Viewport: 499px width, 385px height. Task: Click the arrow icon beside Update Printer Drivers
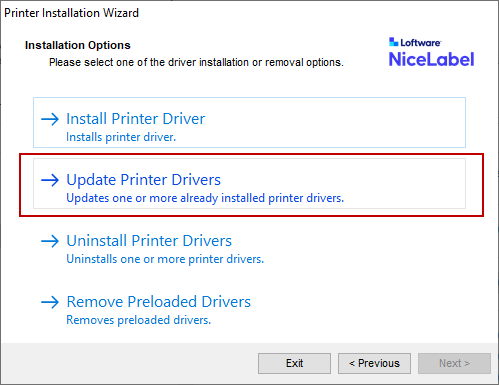pyautogui.click(x=50, y=180)
